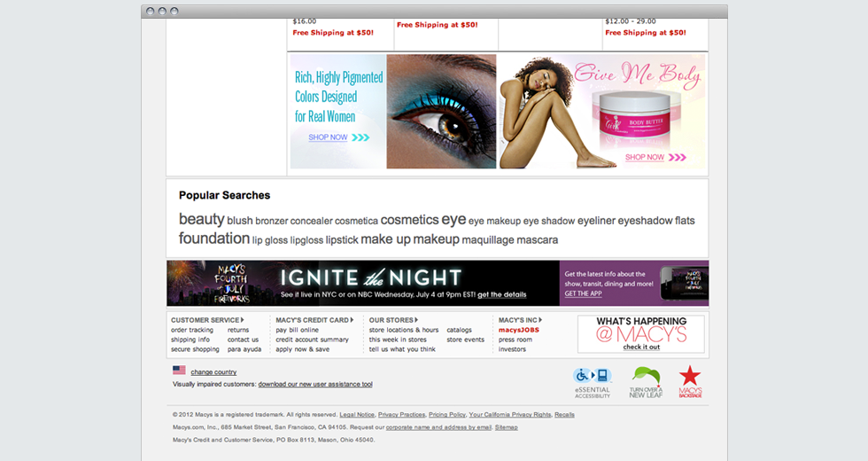Image resolution: width=868 pixels, height=461 pixels.
Task: Click apply now & save
Action: (303, 349)
